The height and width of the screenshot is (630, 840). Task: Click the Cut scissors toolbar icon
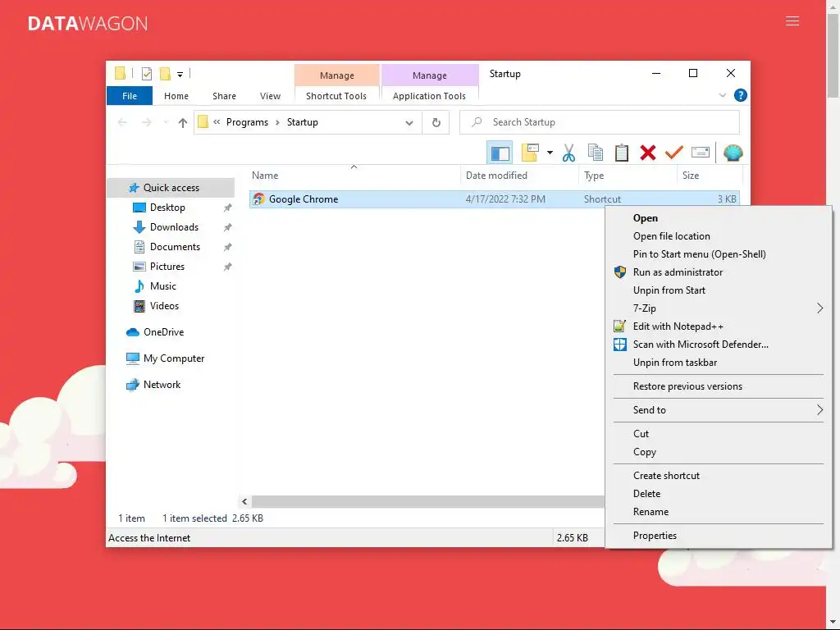pyautogui.click(x=568, y=153)
